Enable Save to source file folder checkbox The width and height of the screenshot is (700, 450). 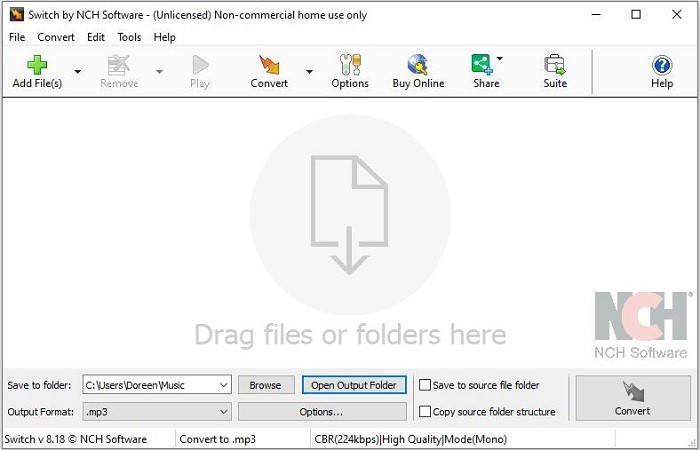click(425, 385)
